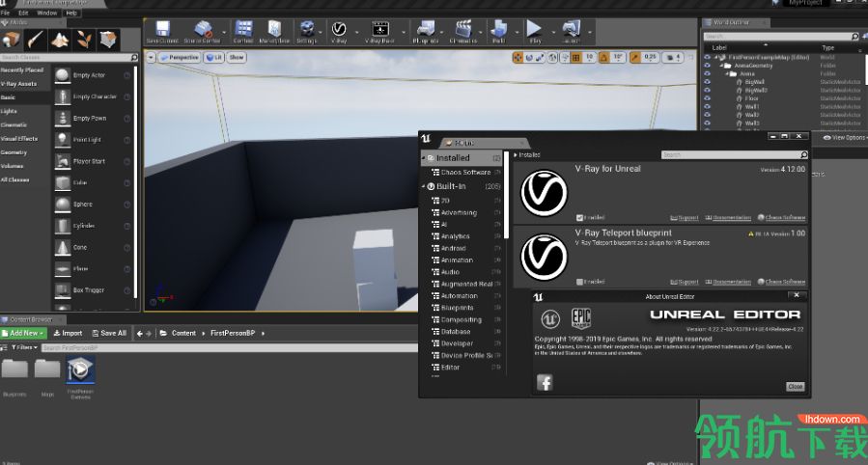Toggle visibility of Wall1 actor
This screenshot has height=465, width=868.
click(707, 107)
